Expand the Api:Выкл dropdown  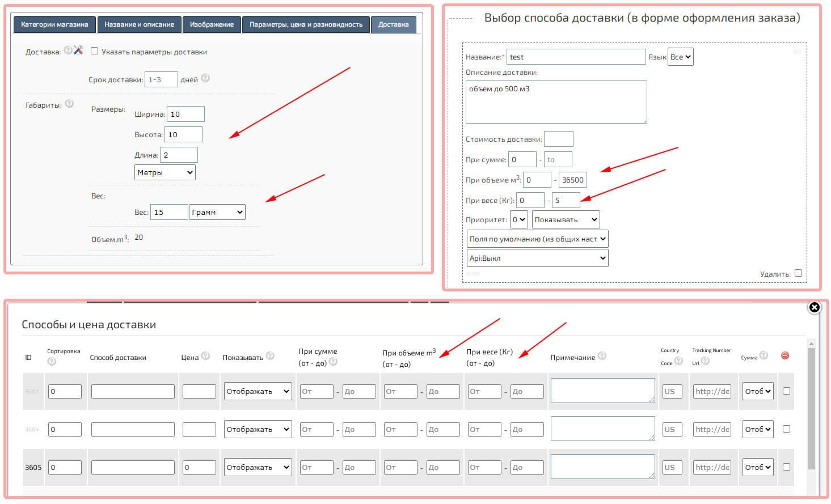[537, 258]
